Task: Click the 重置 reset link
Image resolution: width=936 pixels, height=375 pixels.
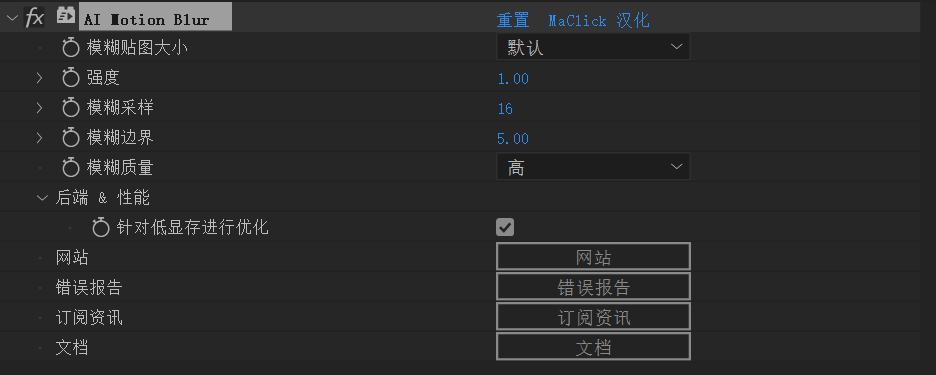Action: [x=513, y=20]
